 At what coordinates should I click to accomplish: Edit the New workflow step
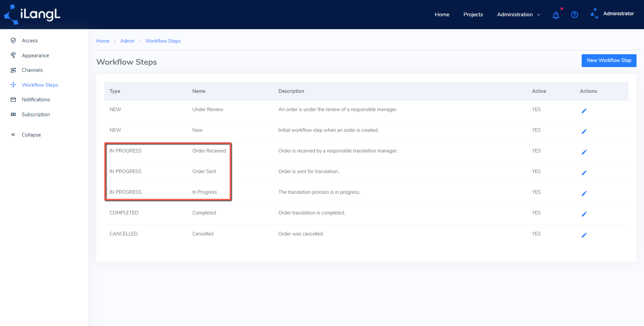click(x=584, y=131)
